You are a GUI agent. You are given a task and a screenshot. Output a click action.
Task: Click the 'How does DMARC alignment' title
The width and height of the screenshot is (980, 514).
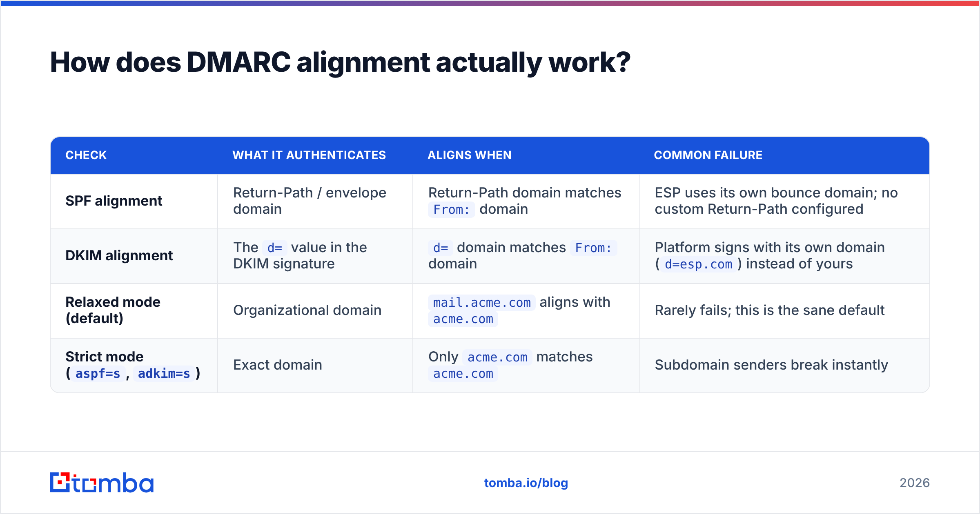pos(341,62)
